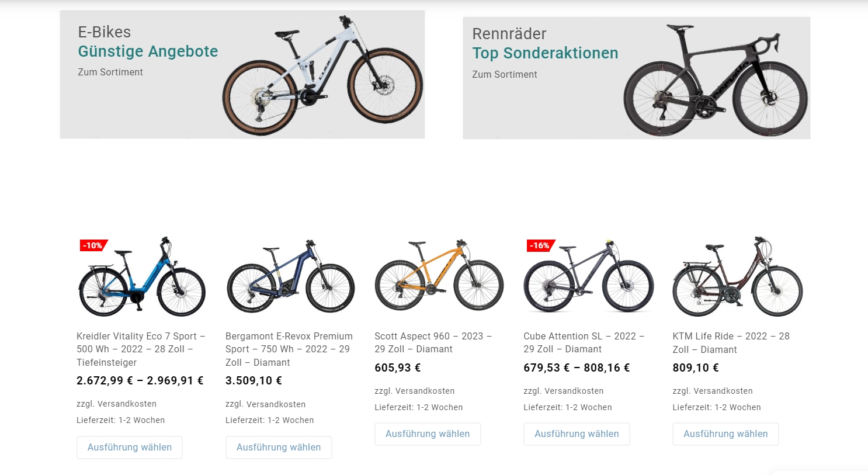Image resolution: width=868 pixels, height=475 pixels.
Task: Click the orange Scott Aspect bike image
Action: pos(439,275)
